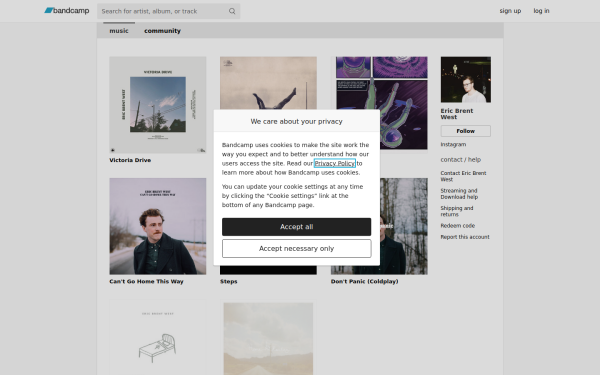Viewport: 600px width, 375px height.
Task: Open the Can't Go Home This Way cover
Action: tap(158, 226)
